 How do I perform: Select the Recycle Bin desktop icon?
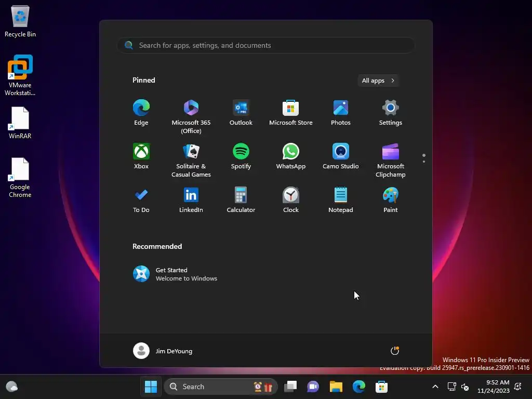(20, 21)
